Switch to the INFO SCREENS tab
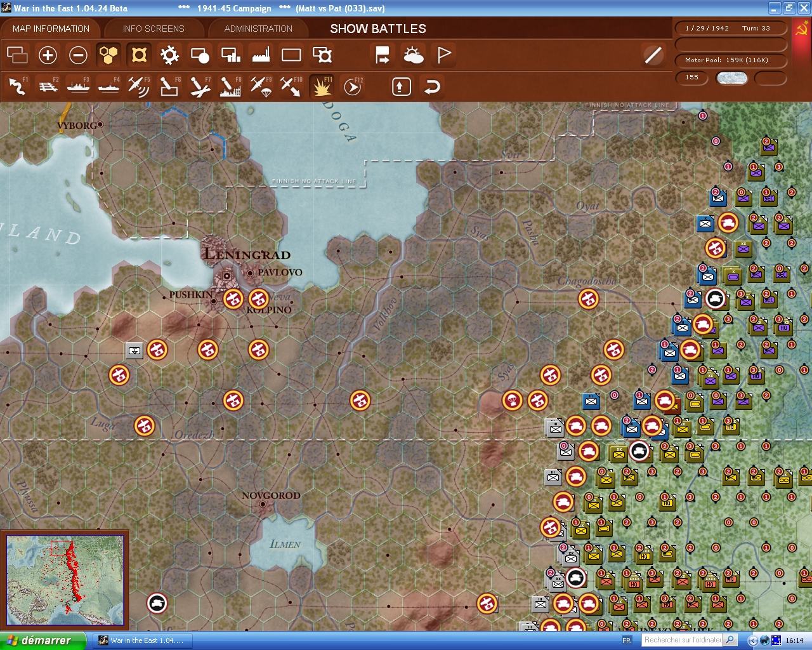This screenshot has width=812, height=650. coord(154,29)
